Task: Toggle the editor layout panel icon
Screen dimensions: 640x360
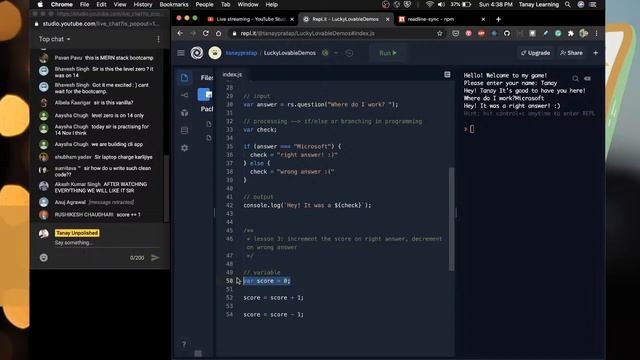Action: [447, 74]
